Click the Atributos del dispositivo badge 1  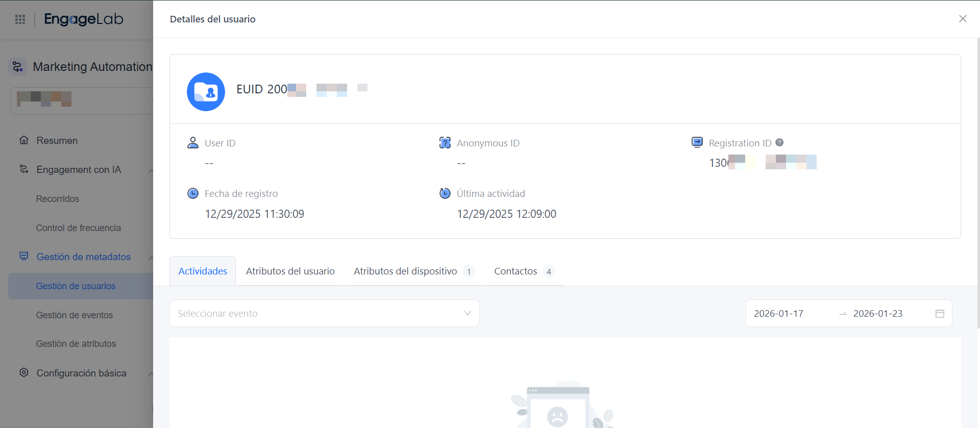click(x=469, y=271)
